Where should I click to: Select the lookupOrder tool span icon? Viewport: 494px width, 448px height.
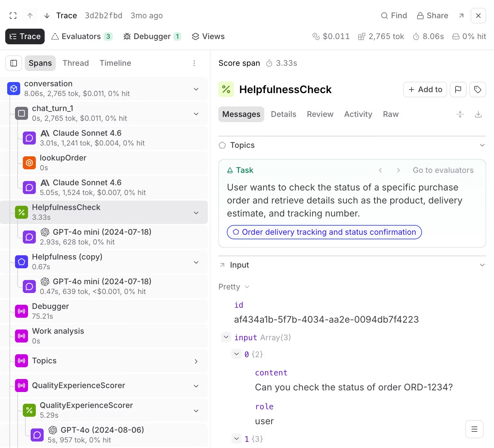coord(29,163)
